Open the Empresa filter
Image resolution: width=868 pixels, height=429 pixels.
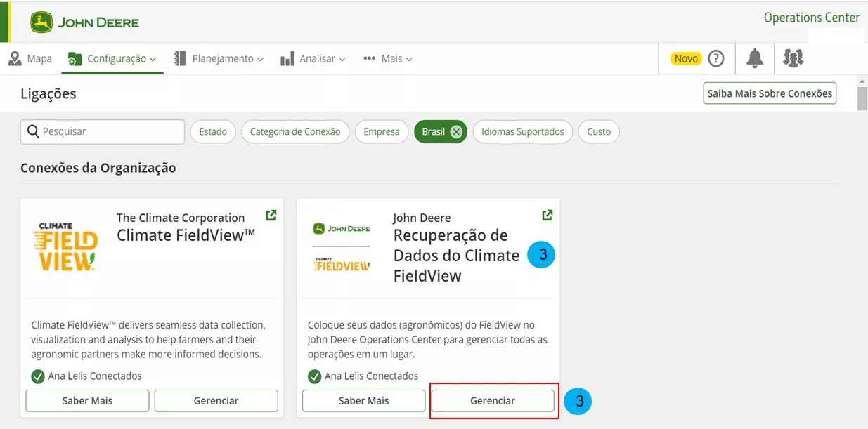(382, 131)
